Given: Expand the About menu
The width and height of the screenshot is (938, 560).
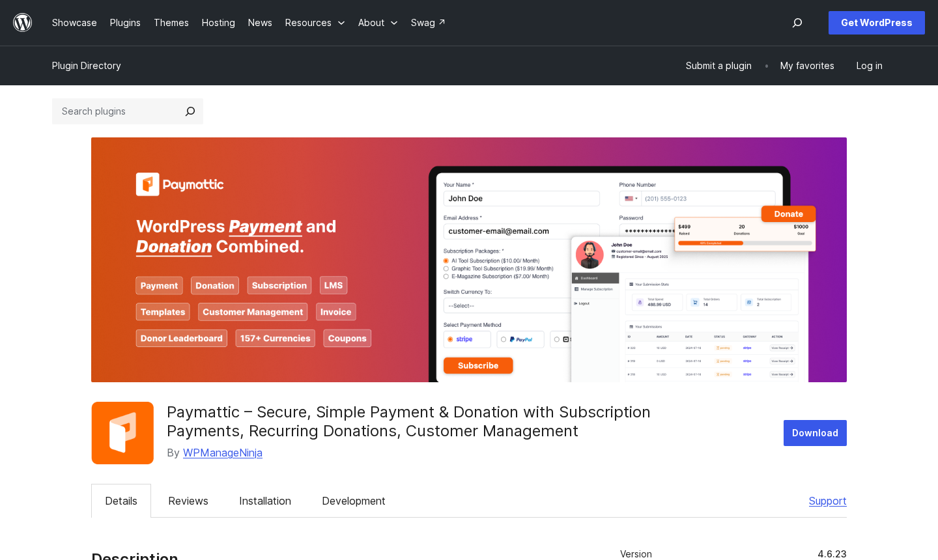Looking at the screenshot, I should click(378, 23).
